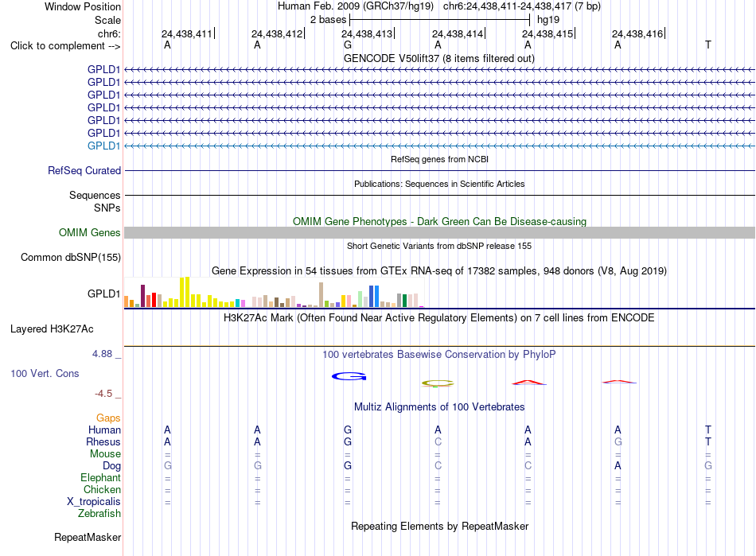Image resolution: width=756 pixels, height=556 pixels.
Task: Click the 'RefSeq genes from NCBI' title
Action: [439, 159]
